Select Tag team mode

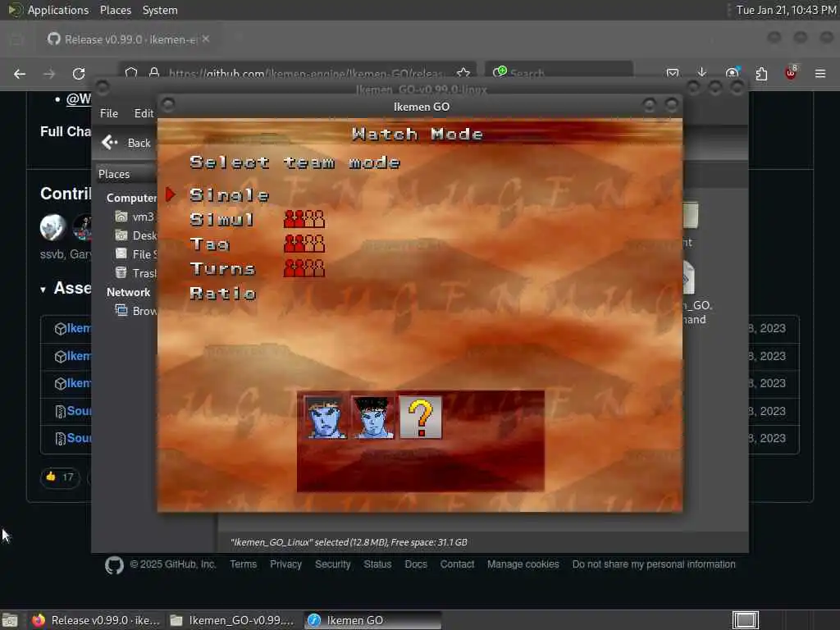(210, 244)
